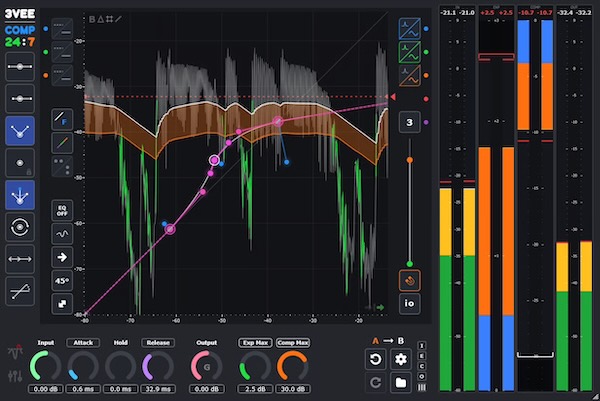Click the right arrow button
Screen dimensions: 600x401
pyautogui.click(x=62, y=257)
